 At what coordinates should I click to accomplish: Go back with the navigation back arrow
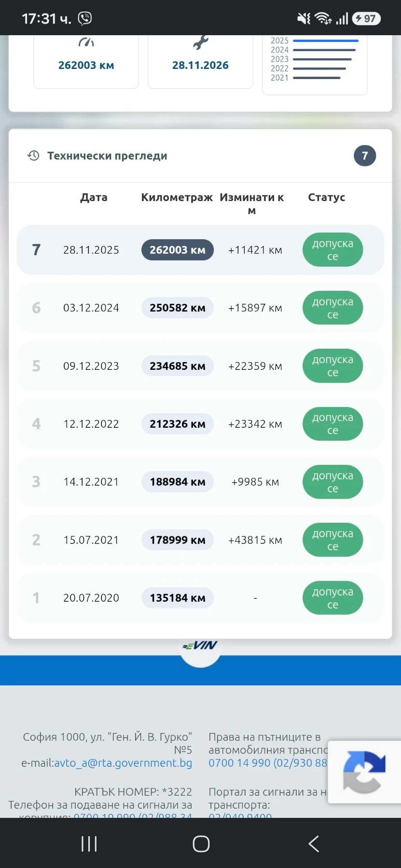pos(314,844)
